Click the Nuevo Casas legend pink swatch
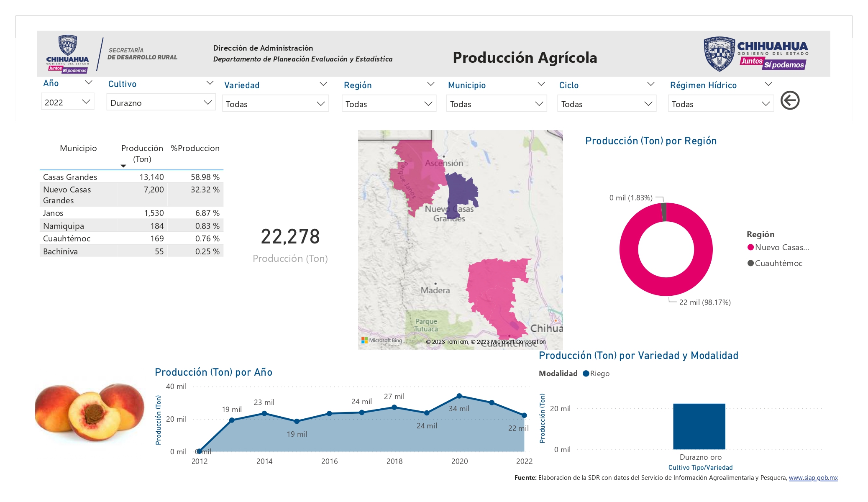This screenshot has width=868, height=502. tap(750, 247)
